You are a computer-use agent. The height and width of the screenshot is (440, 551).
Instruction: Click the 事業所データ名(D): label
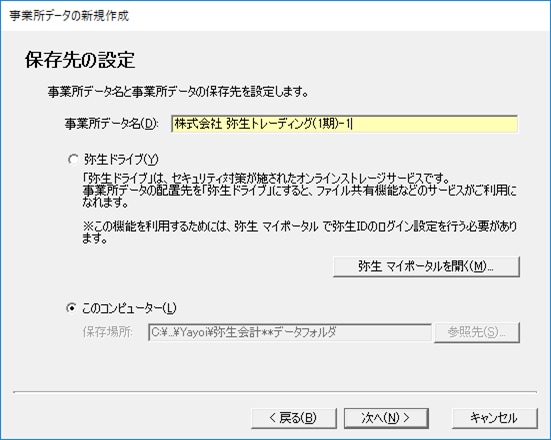pyautogui.click(x=111, y=124)
